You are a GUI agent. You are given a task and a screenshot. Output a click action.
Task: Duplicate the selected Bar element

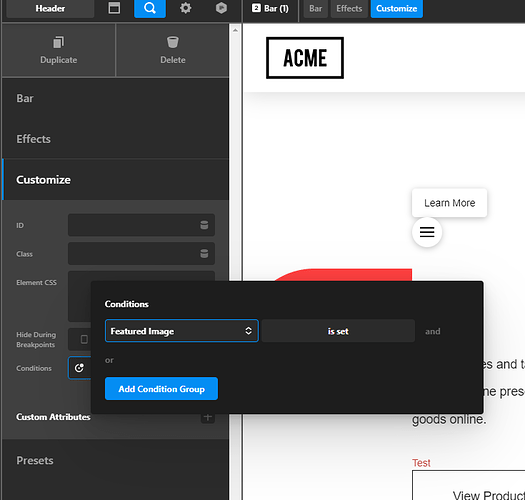click(x=59, y=50)
